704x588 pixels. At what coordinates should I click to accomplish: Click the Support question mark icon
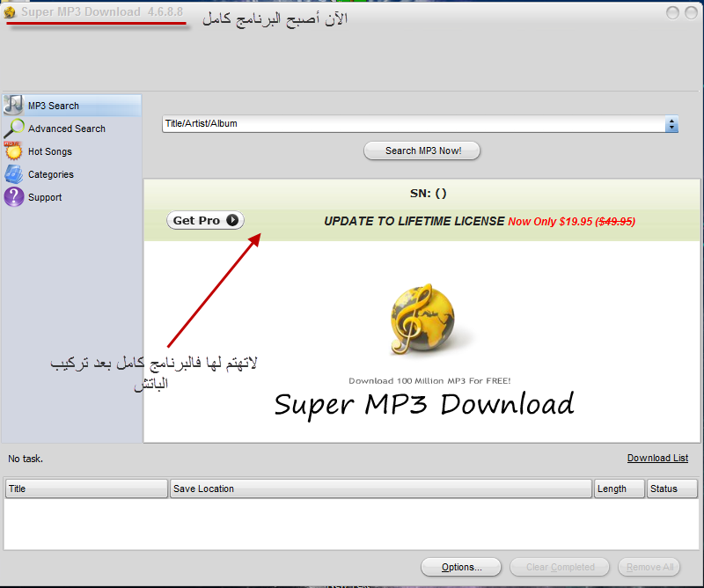(x=14, y=197)
